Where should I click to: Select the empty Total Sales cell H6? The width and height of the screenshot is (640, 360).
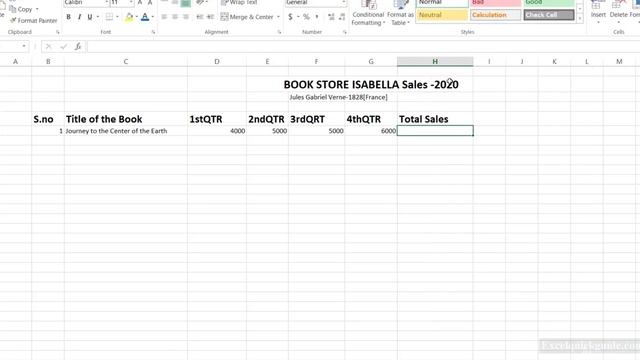click(435, 131)
